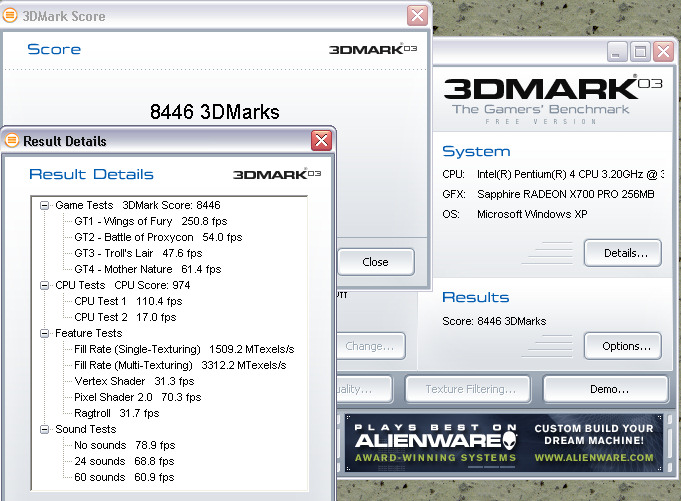Click the large 8446 3DMarks score text
This screenshot has height=501, width=681.
point(215,112)
